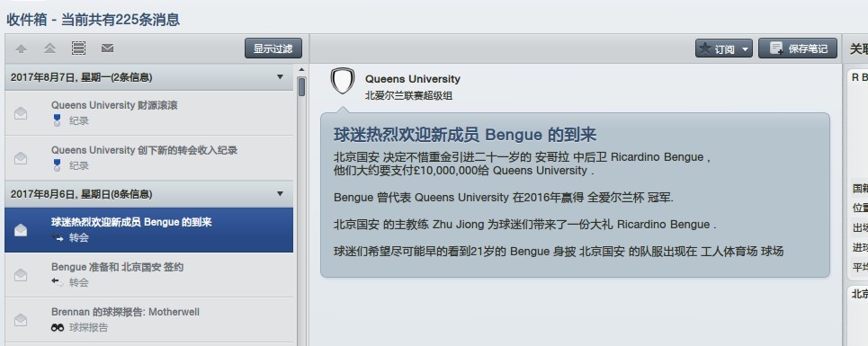Collapse the 2017年8月7日 message group
Image resolution: width=868 pixels, height=346 pixels.
coord(280,76)
